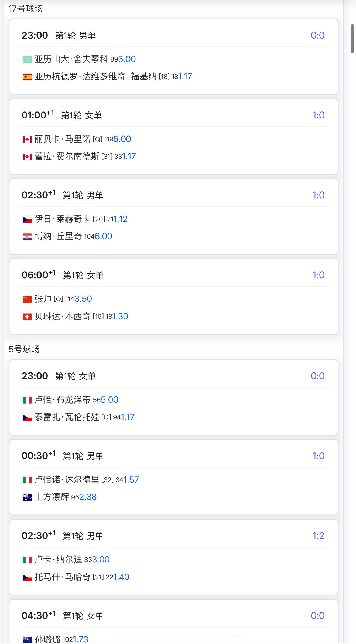Open 张帅 player link
356x644 pixels.
click(x=43, y=299)
